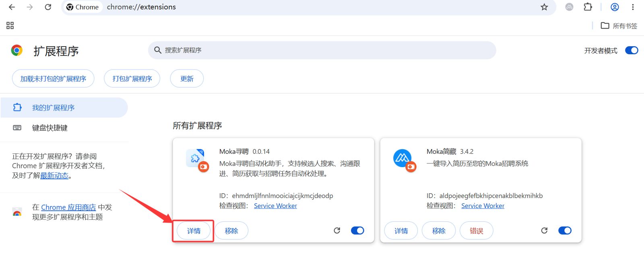Click the 一键导入简历 description text
644x266 pixels.
point(477,164)
